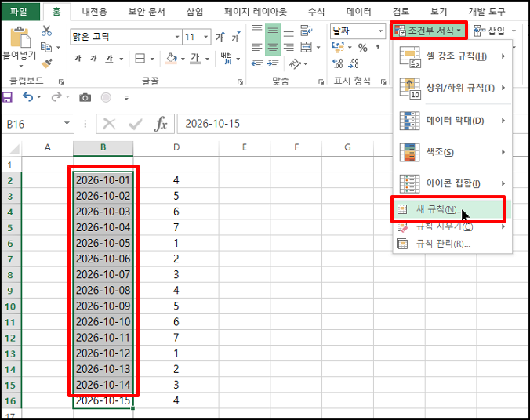Decrease indent icon
The width and height of the screenshot is (530, 420).
point(257,63)
